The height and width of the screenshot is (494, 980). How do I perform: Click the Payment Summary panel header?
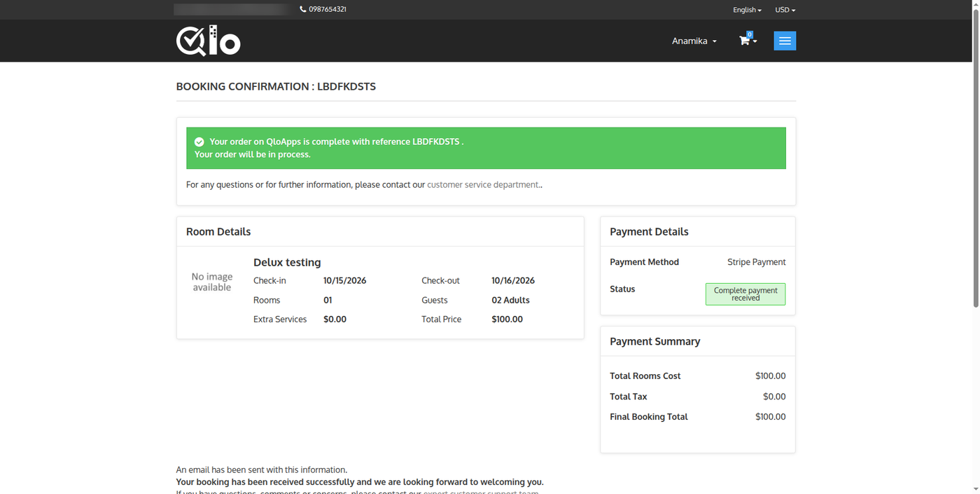[698, 341]
